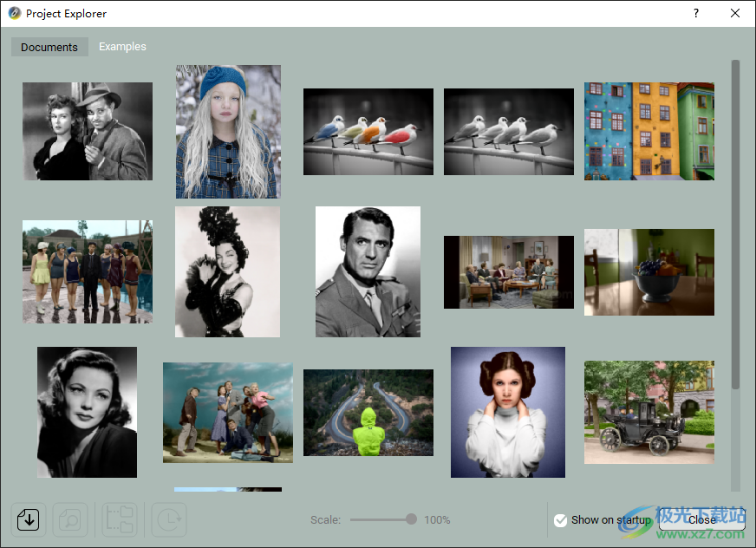Open the fruit bowl on table thumbnail
The image size is (756, 548).
coord(648,271)
